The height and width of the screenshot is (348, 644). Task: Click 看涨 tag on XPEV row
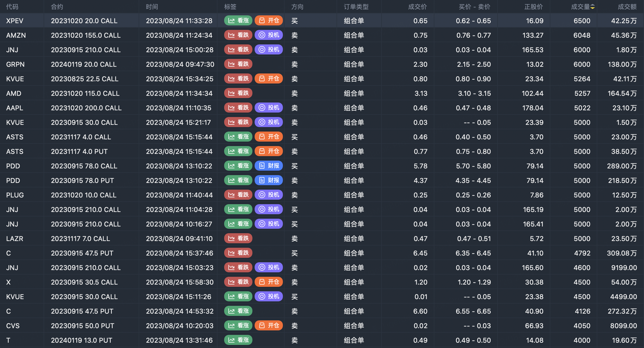[238, 21]
